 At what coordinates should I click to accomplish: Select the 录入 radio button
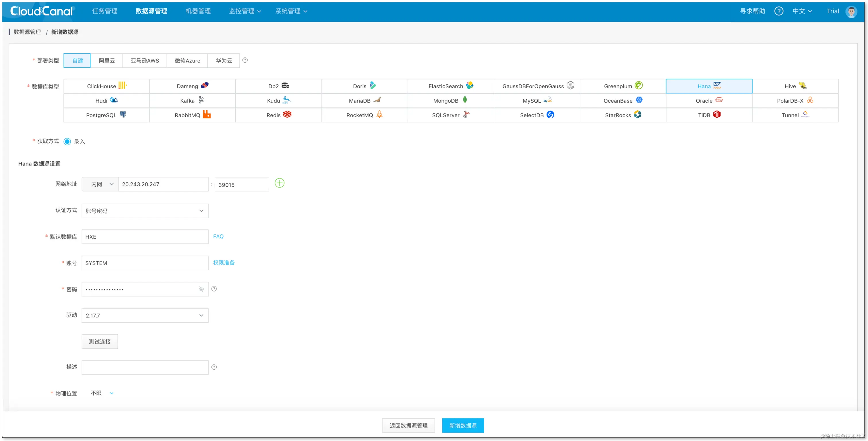pos(67,141)
